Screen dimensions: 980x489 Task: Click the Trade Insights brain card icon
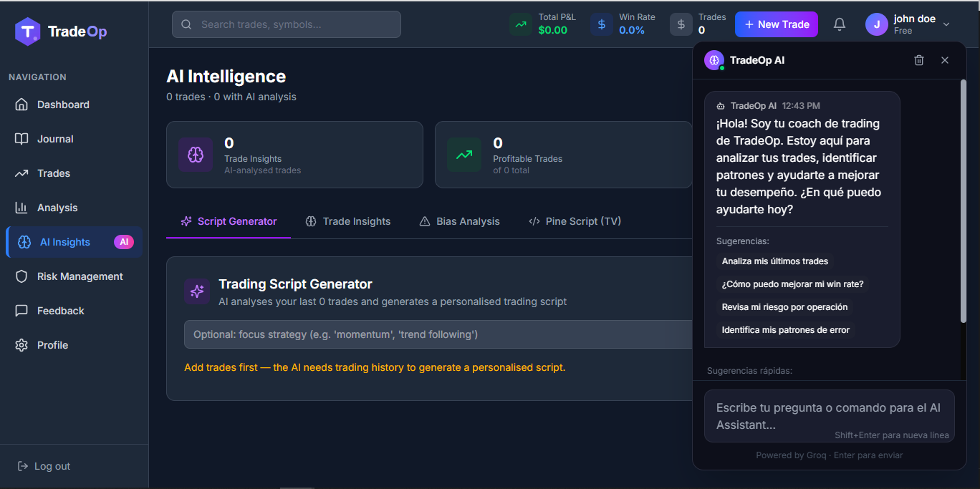(196, 155)
